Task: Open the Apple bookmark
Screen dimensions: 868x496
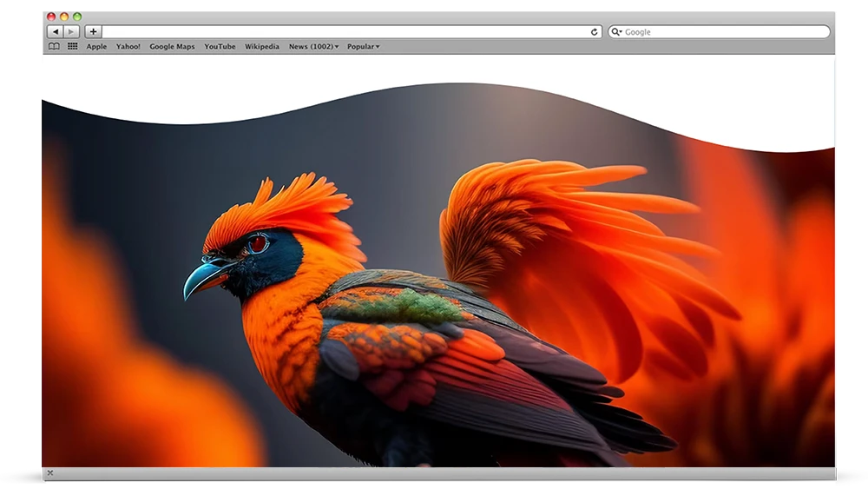Action: tap(96, 47)
